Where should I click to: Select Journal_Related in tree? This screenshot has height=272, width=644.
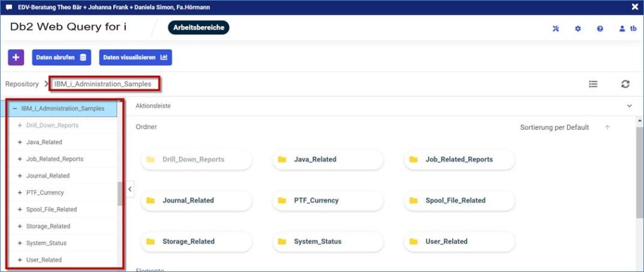click(x=48, y=176)
